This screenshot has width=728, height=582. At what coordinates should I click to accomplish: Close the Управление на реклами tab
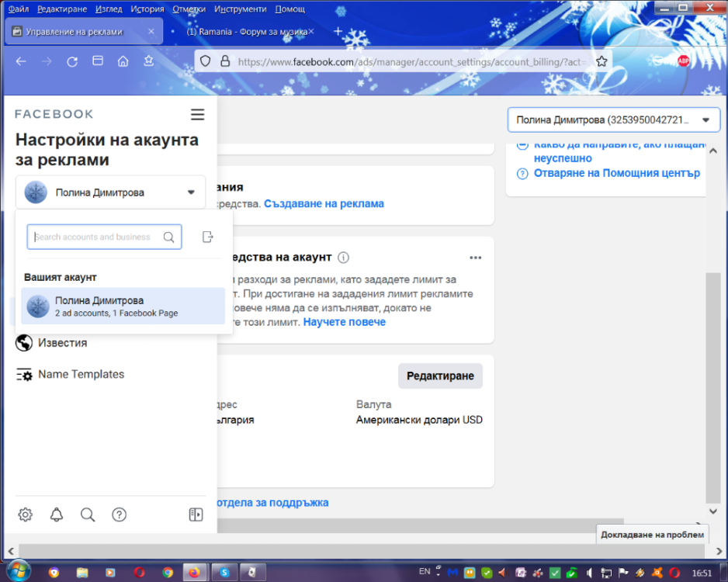click(151, 32)
